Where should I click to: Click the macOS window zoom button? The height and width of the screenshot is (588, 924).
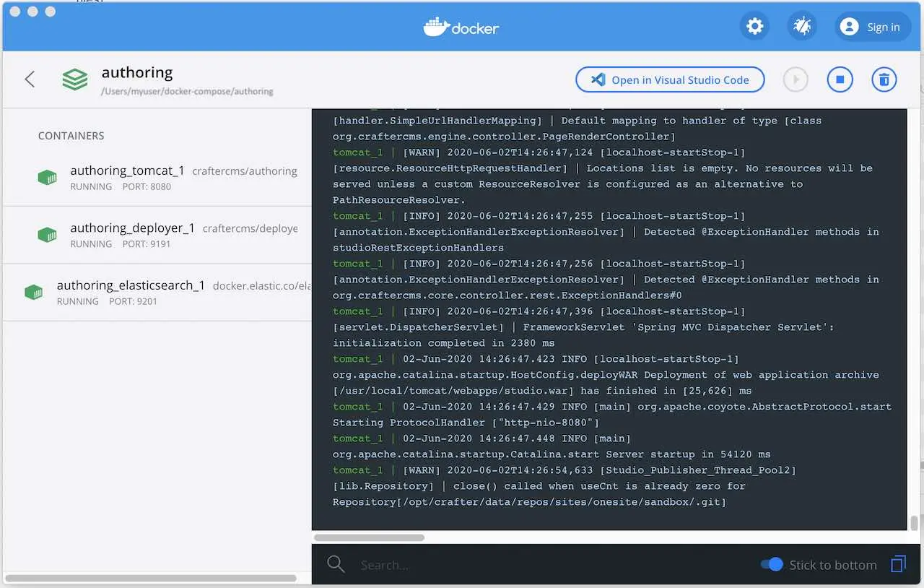tap(50, 12)
